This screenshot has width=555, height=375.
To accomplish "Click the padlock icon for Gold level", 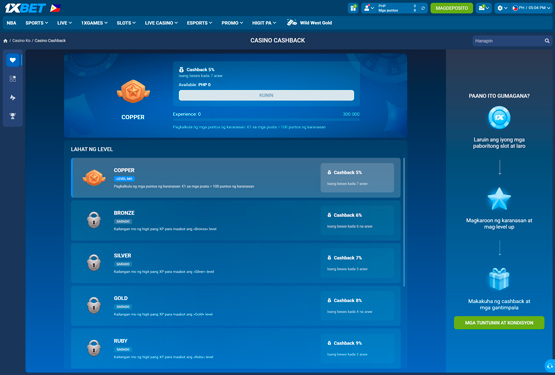I will [x=94, y=305].
